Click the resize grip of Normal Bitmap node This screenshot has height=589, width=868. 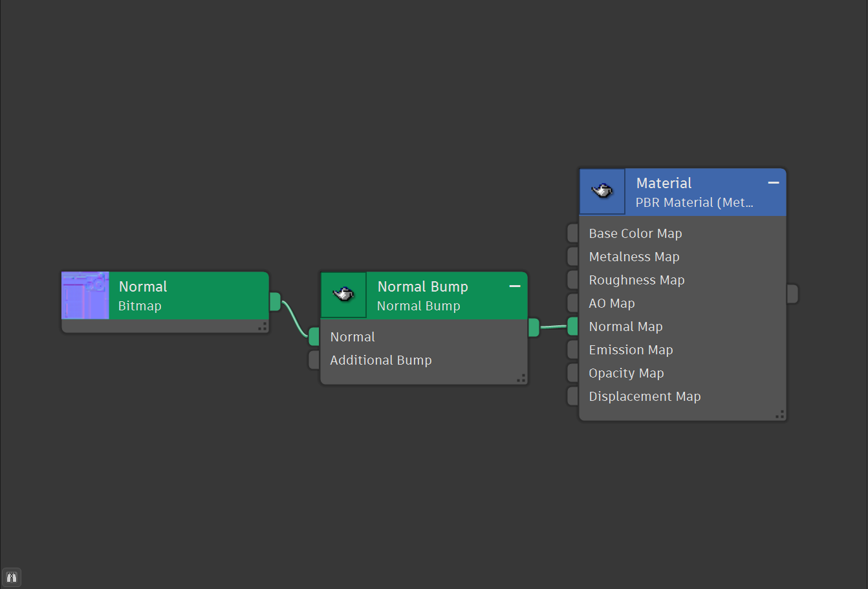pos(263,327)
